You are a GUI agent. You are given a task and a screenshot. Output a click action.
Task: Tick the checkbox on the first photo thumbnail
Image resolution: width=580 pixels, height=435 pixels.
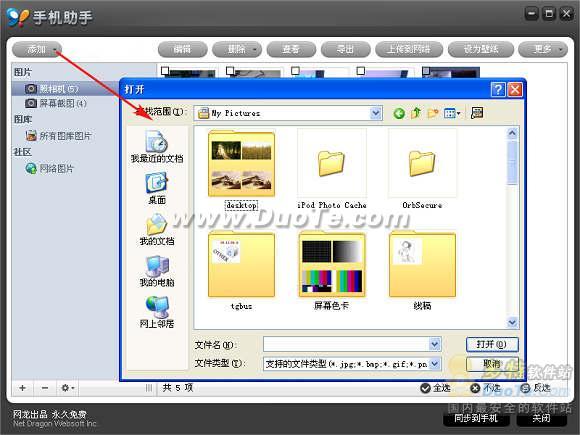(165, 70)
